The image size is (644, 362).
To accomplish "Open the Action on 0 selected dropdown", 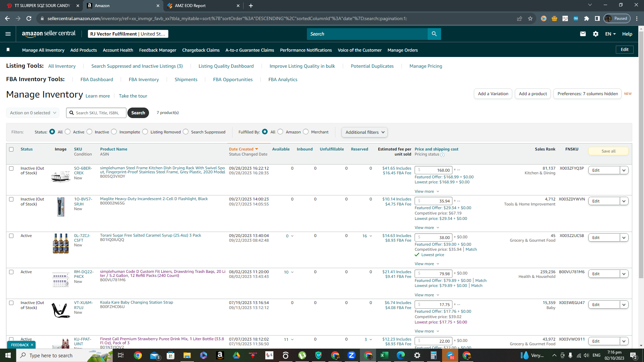I will (33, 113).
